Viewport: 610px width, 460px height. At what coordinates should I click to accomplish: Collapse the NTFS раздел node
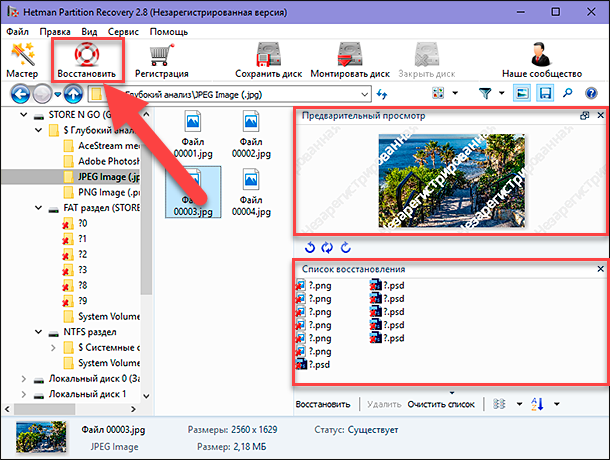click(39, 332)
